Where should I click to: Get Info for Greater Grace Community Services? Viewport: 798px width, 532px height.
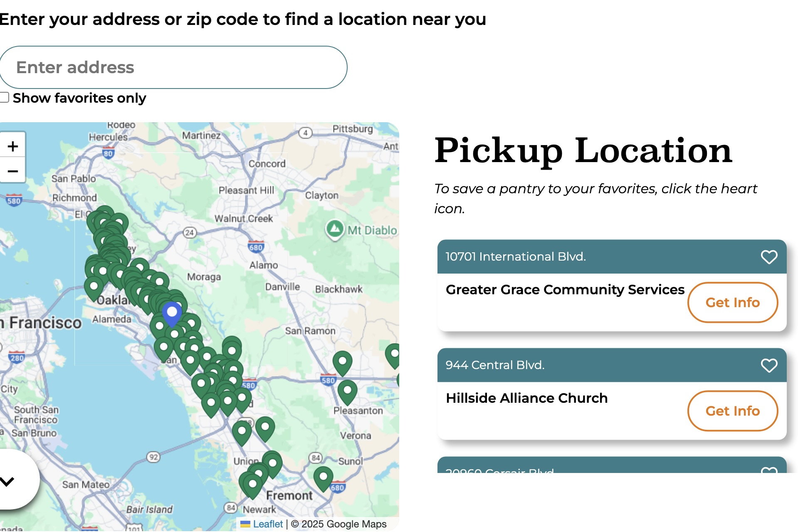coord(732,303)
